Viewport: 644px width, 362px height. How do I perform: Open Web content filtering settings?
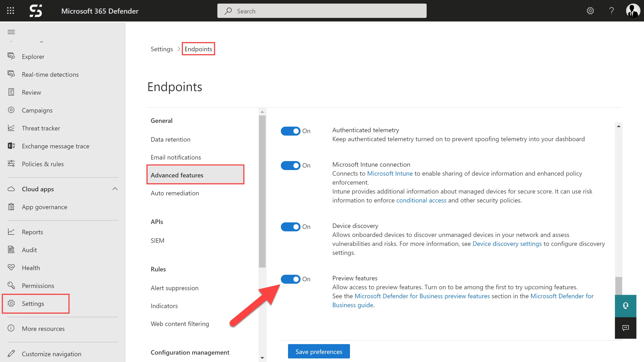(x=180, y=324)
